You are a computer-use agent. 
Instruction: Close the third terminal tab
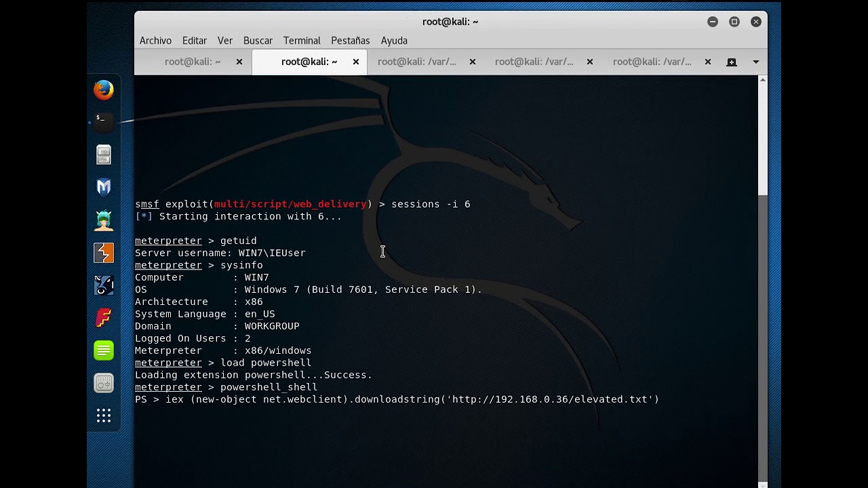pos(472,62)
